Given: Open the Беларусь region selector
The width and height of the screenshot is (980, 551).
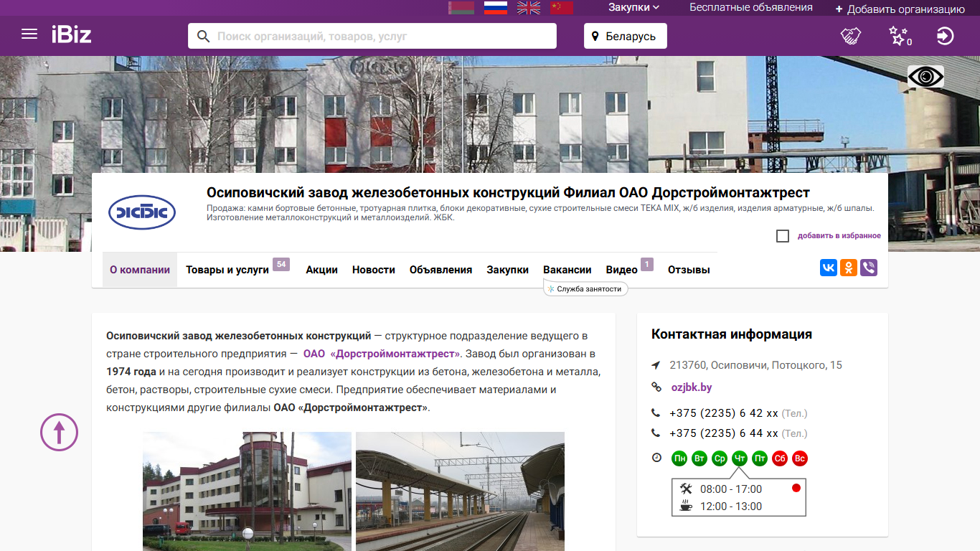Looking at the screenshot, I should (626, 36).
